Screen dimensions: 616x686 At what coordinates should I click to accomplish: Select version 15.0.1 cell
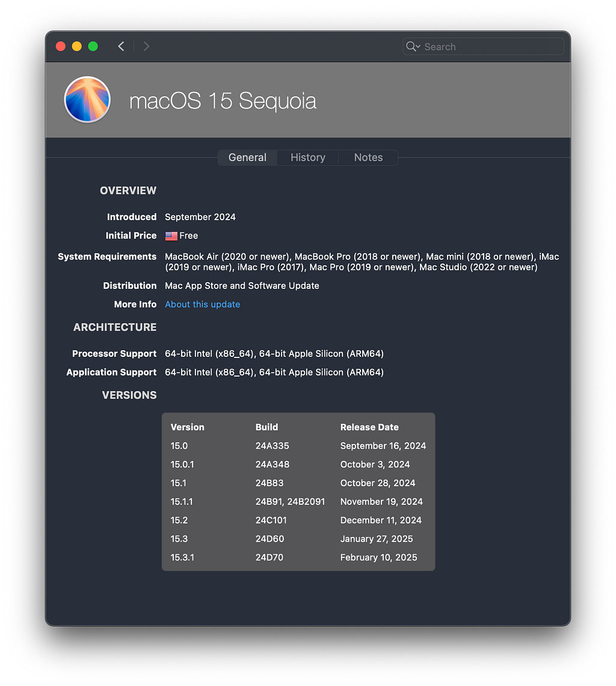click(x=182, y=465)
